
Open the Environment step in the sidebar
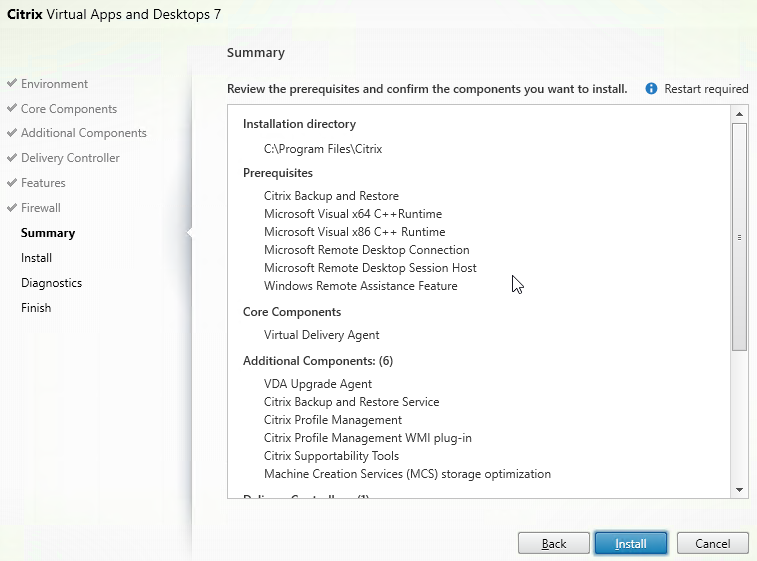click(54, 84)
